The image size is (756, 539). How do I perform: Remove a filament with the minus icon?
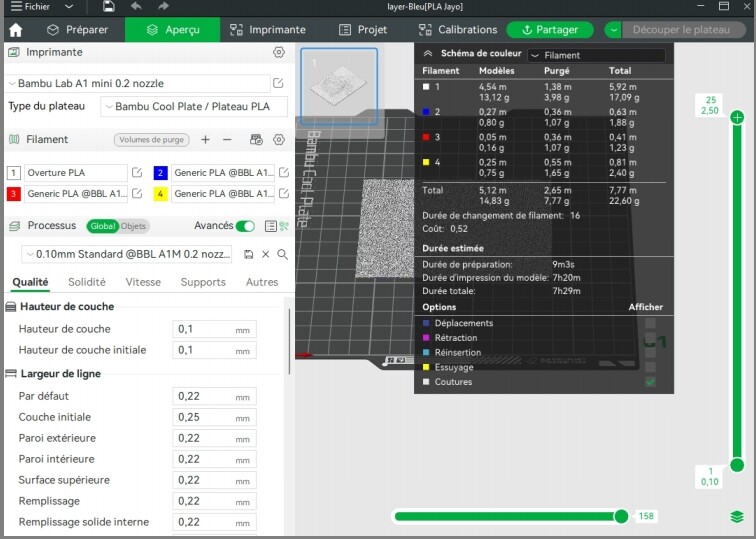[x=227, y=140]
